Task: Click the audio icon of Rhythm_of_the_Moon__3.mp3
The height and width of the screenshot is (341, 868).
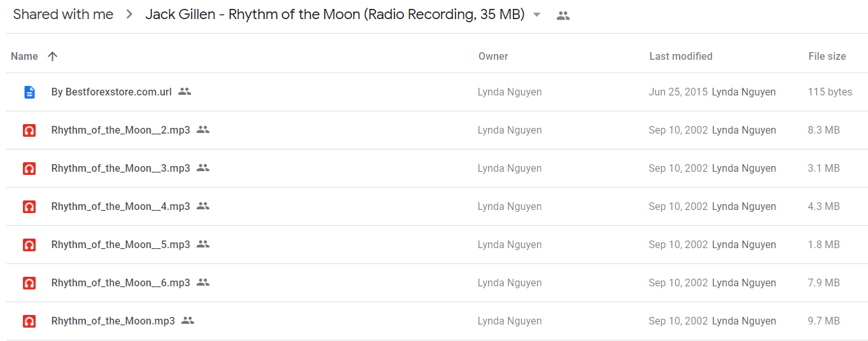Action: 29,169
